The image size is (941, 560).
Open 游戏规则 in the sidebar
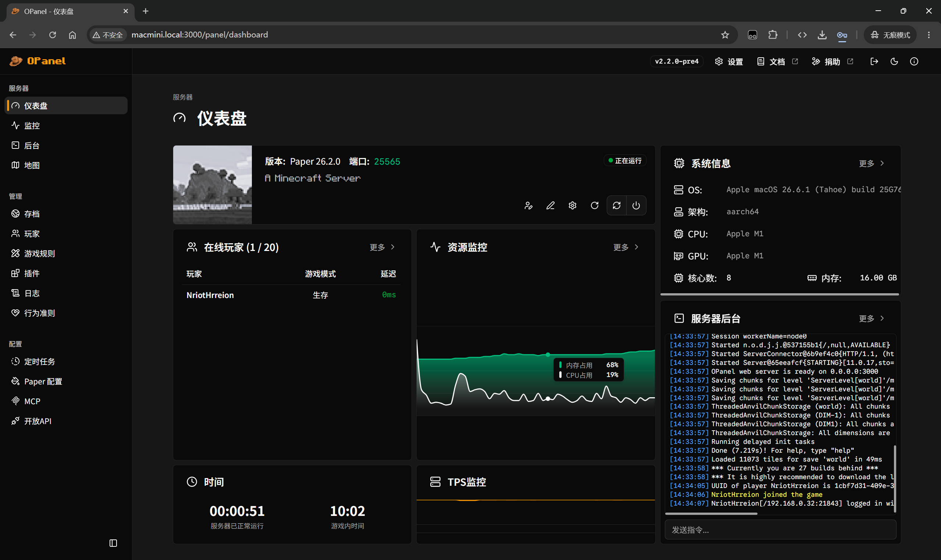67,254
